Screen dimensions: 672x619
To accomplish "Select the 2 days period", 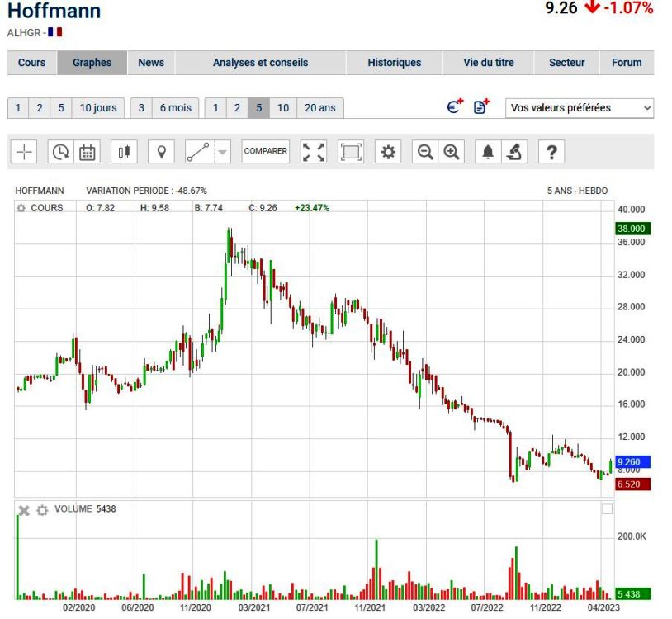I will click(x=40, y=108).
